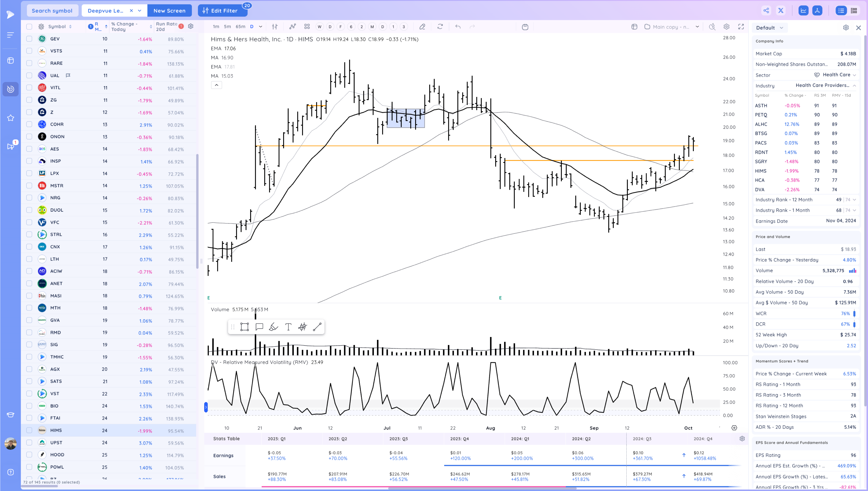
Task: Switch chart to the 5m timeframe
Action: (227, 27)
